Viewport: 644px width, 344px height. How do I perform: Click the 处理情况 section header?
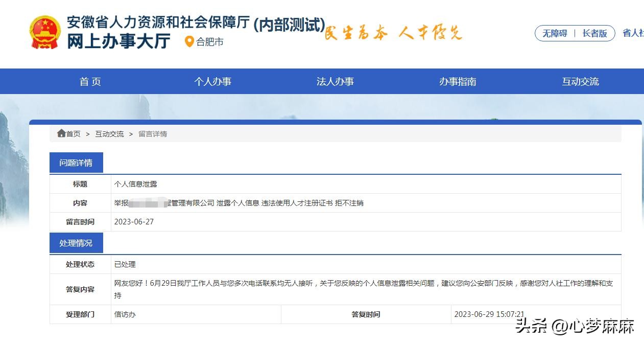point(76,243)
